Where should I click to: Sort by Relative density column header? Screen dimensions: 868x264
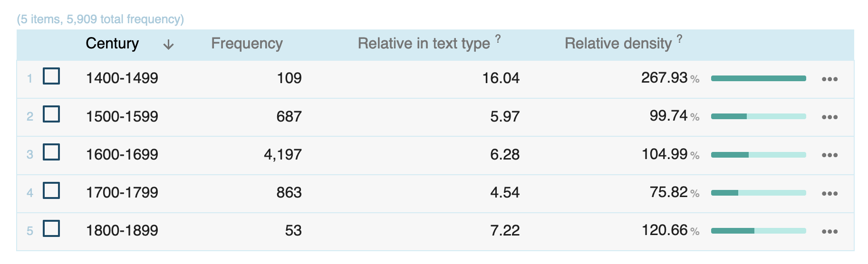tap(618, 44)
